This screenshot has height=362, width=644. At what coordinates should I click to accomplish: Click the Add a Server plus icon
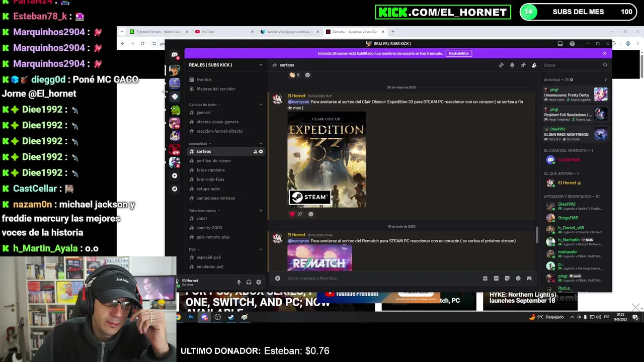pyautogui.click(x=175, y=175)
